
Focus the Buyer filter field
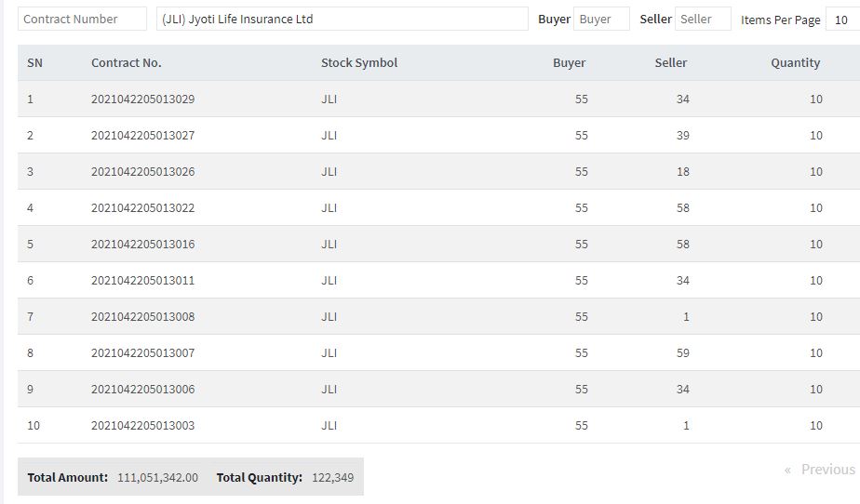[601, 20]
